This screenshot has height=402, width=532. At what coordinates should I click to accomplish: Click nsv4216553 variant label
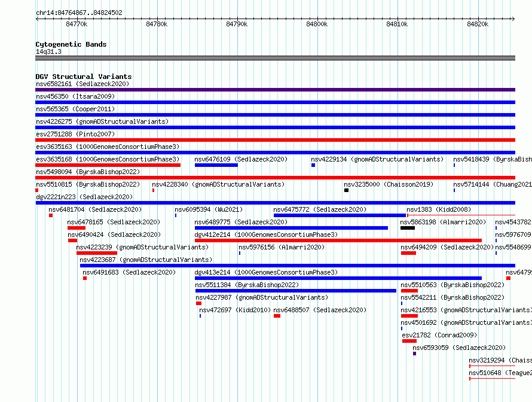466,310
